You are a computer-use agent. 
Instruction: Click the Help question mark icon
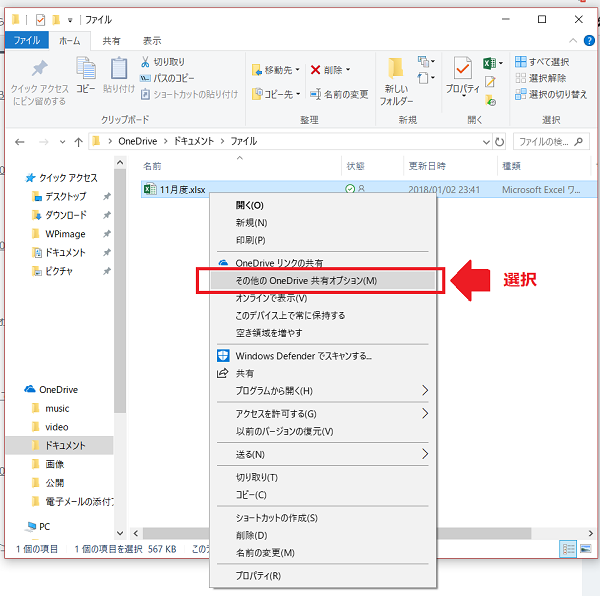(589, 41)
